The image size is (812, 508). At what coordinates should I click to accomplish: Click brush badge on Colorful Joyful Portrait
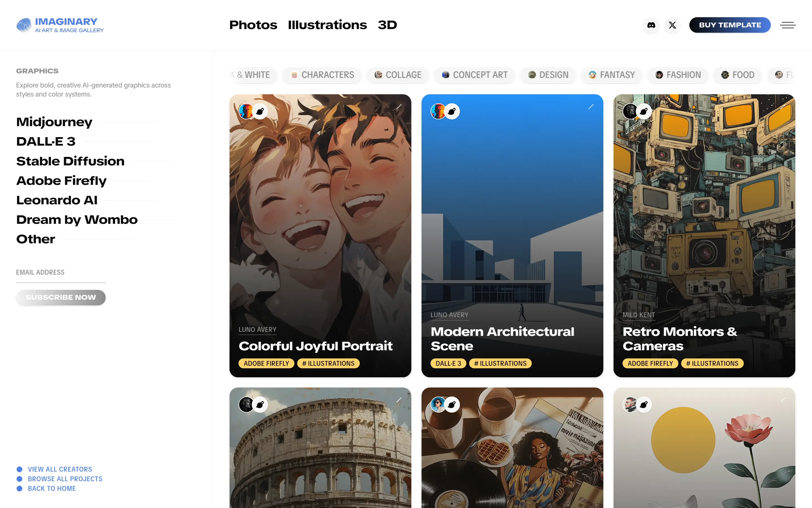[260, 111]
